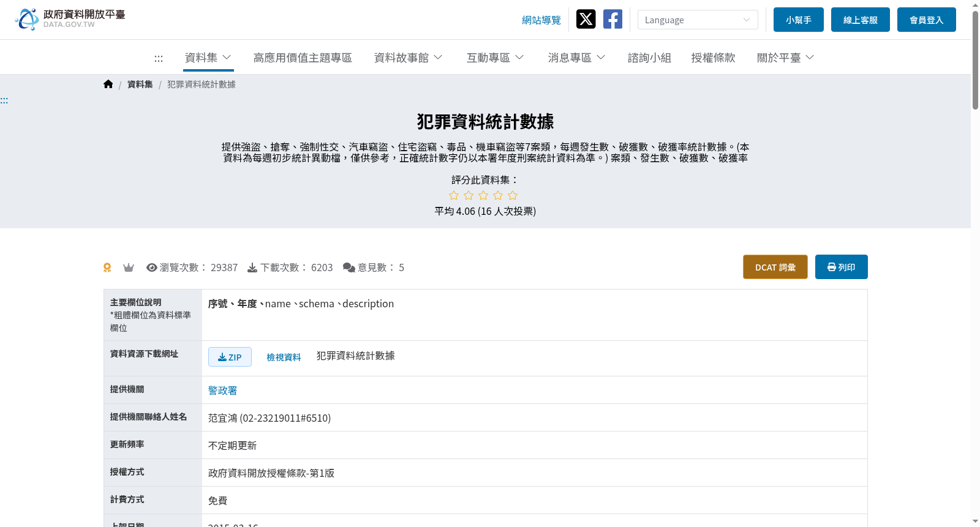This screenshot has height=527, width=980.
Task: Expand the 互動專區 menu
Action: coord(495,58)
